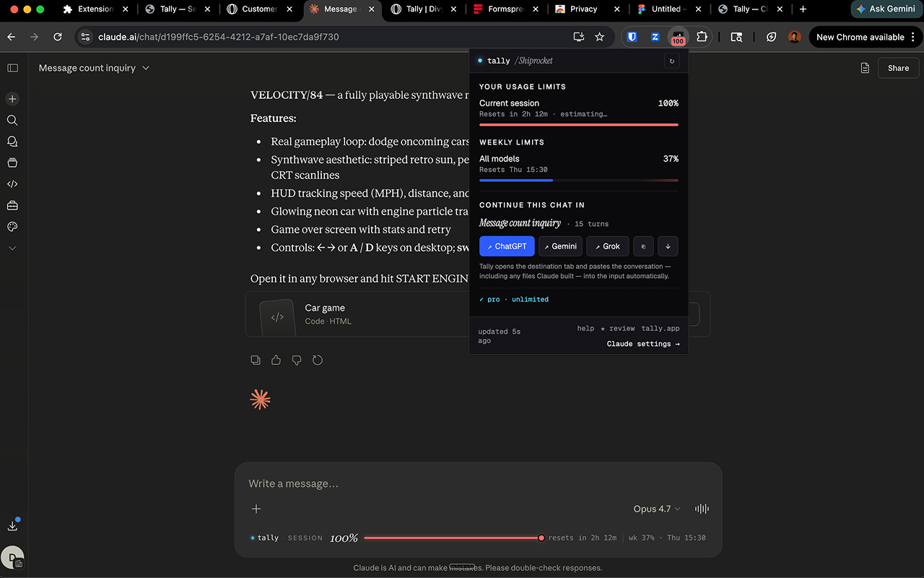924x578 pixels.
Task: Click the copy conversation icon in Tally popup
Action: [643, 246]
